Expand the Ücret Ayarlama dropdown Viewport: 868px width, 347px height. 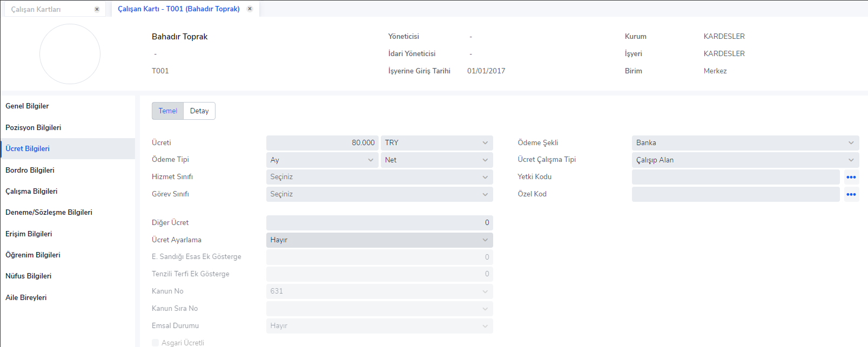(x=379, y=240)
